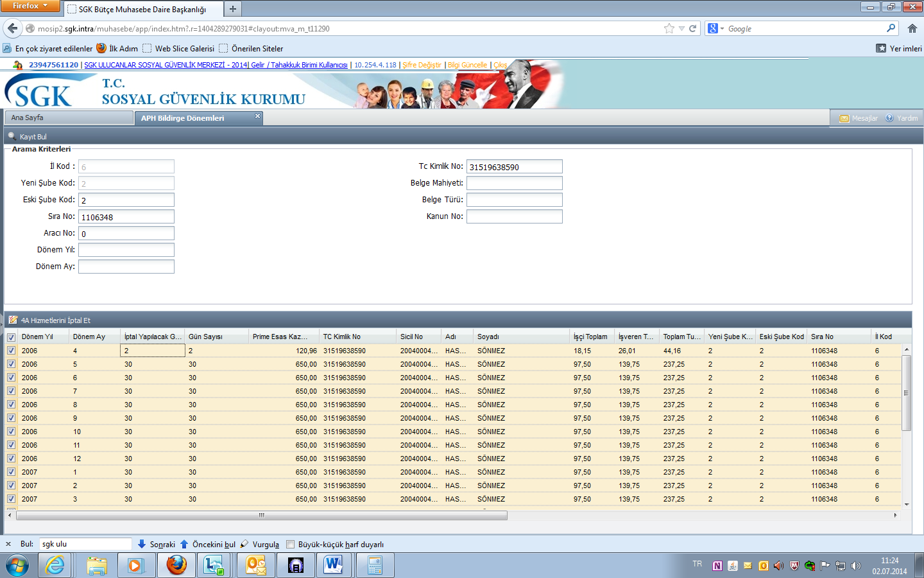Uncheck the 2006 Dönem Ay 7 row

11,391
